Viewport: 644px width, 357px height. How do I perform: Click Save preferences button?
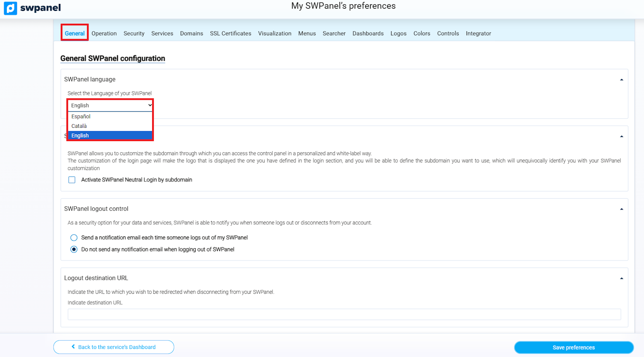click(x=574, y=347)
